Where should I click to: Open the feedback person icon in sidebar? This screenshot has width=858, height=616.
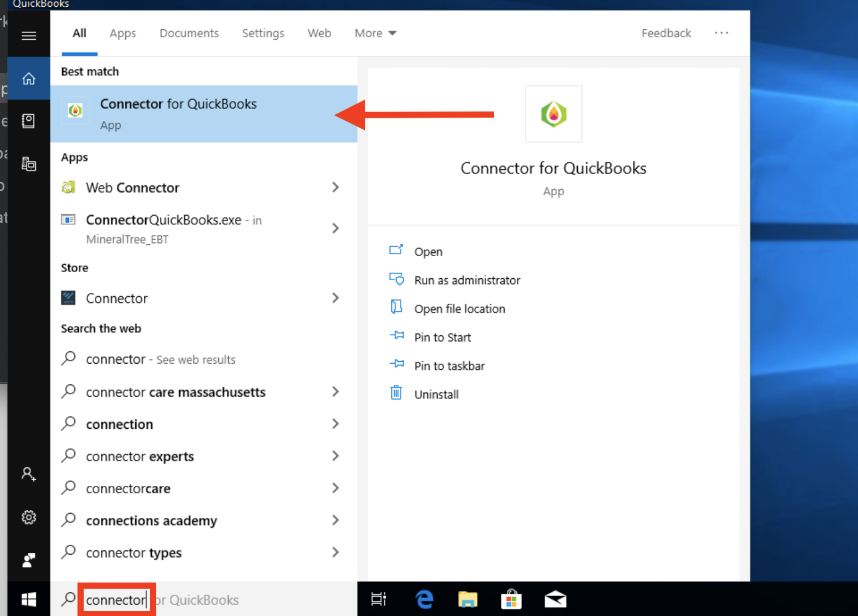pos(29,560)
